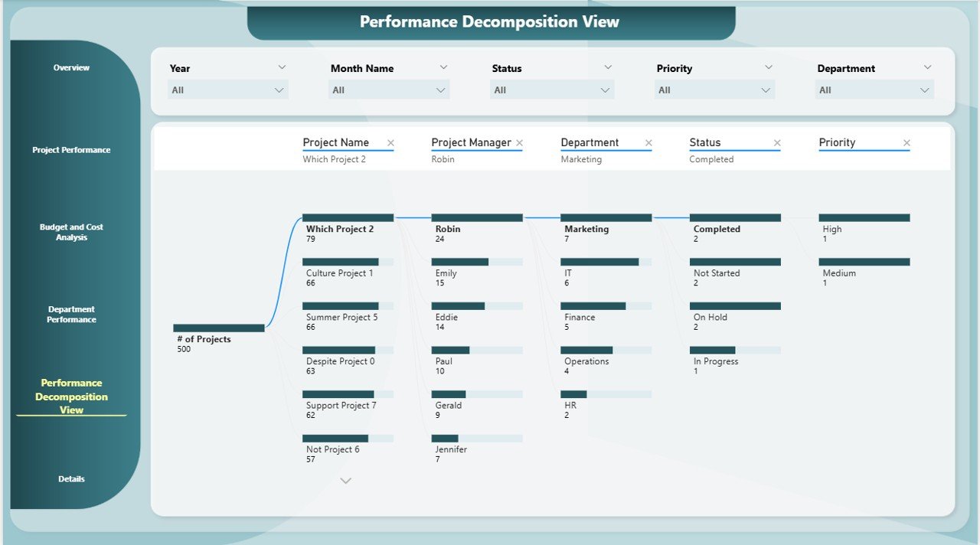
Task: Remove the Priority level with X icon
Action: pyautogui.click(x=906, y=143)
